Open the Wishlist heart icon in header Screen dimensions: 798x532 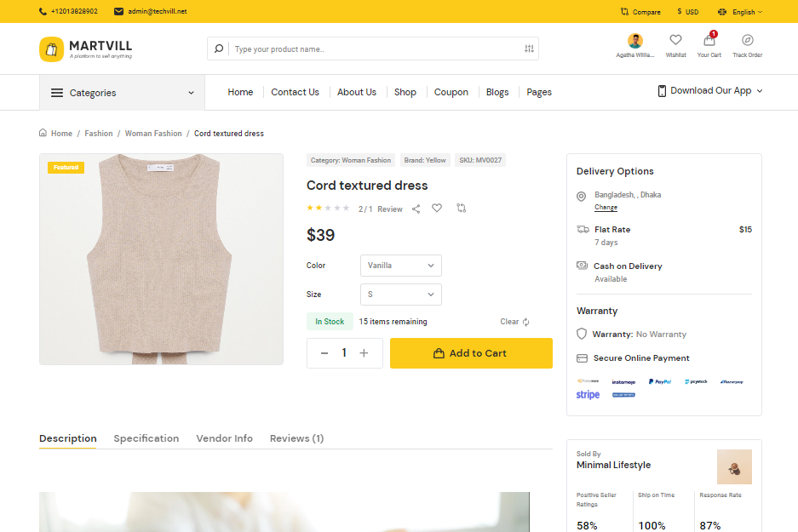pos(675,40)
